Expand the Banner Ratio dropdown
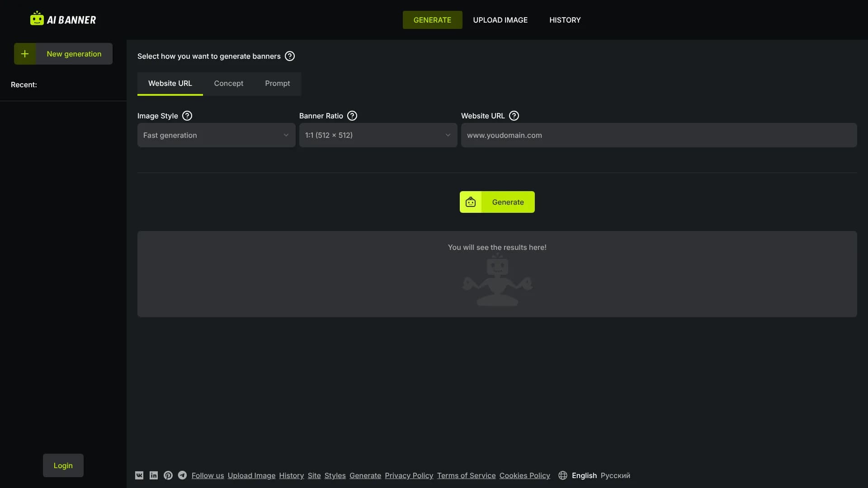868x488 pixels. (x=378, y=135)
